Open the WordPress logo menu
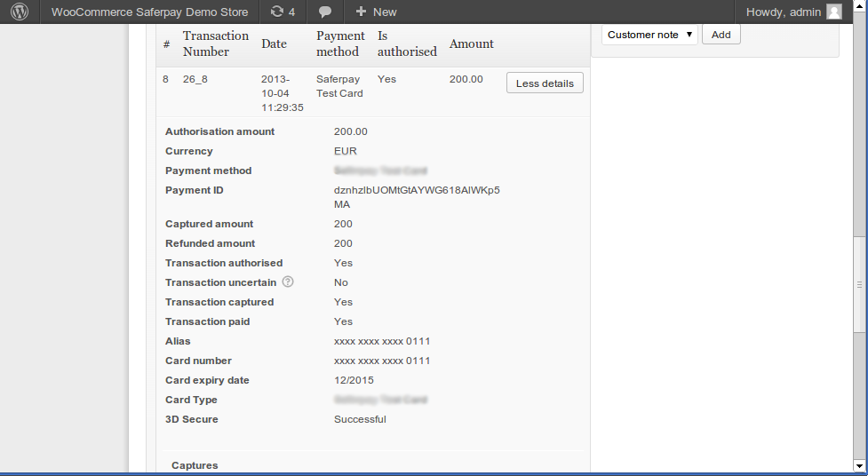Image resolution: width=868 pixels, height=476 pixels. pos(20,12)
